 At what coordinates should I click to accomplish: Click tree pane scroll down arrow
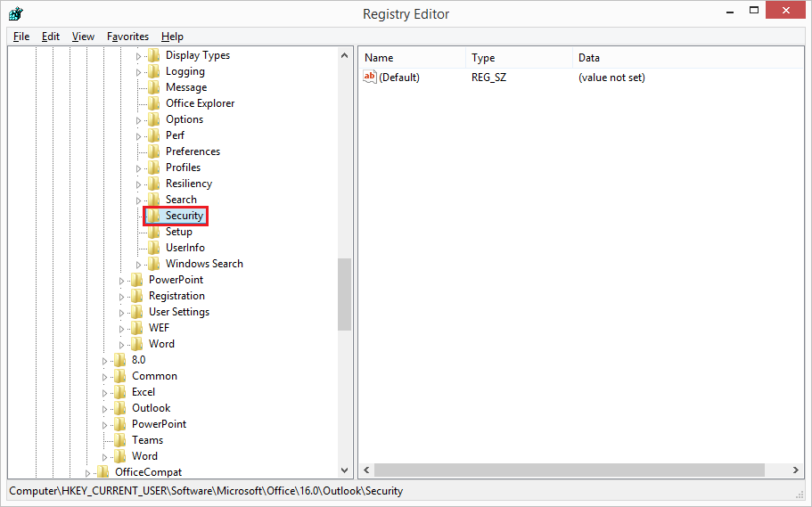(x=344, y=470)
